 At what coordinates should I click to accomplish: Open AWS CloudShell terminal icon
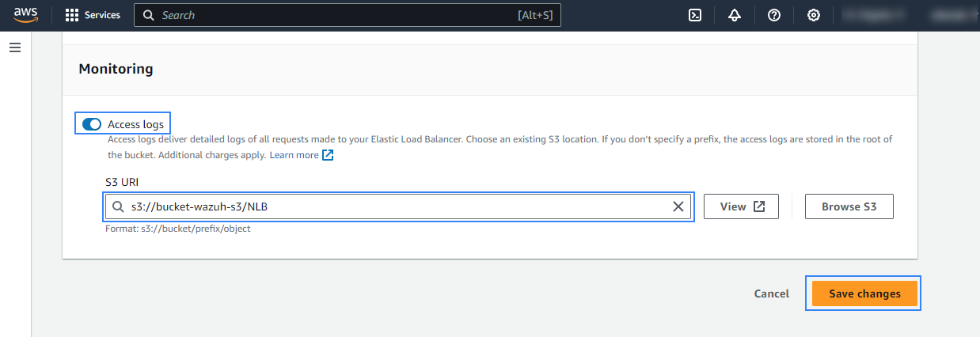pos(695,15)
